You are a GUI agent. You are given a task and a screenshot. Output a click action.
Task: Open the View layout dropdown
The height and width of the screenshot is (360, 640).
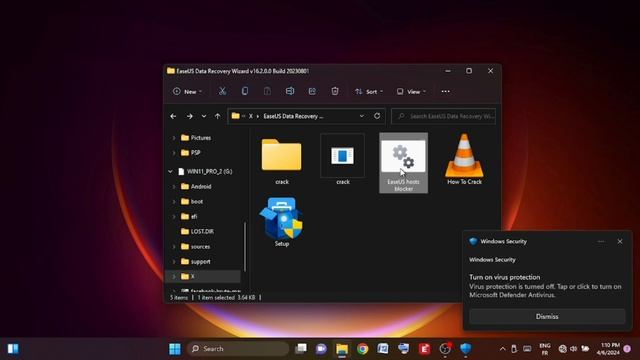coord(411,91)
